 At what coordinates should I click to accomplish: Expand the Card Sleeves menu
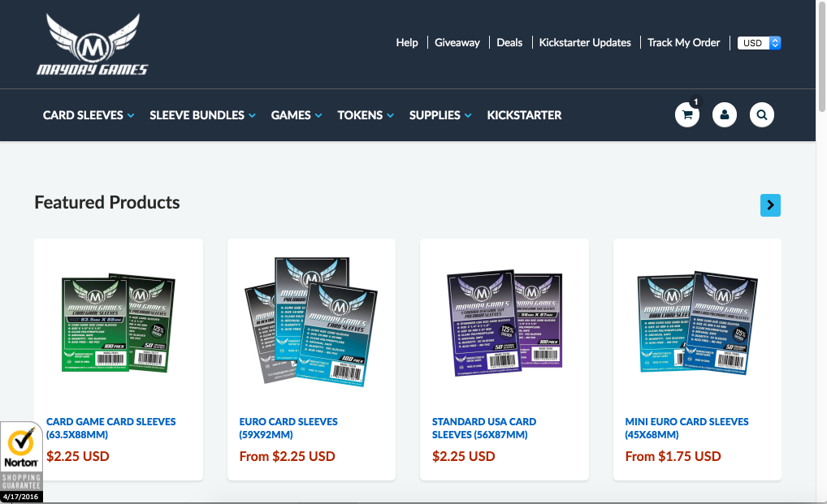pos(88,115)
